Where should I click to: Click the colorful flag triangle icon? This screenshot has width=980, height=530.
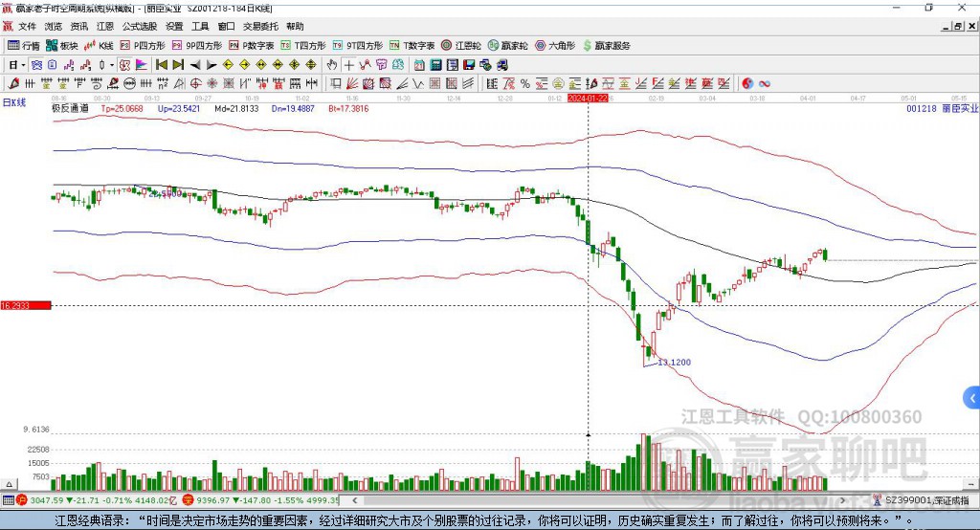pos(142,65)
